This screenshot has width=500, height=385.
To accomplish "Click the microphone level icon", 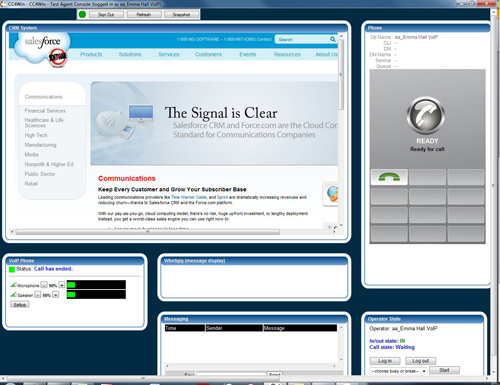I will (13, 285).
